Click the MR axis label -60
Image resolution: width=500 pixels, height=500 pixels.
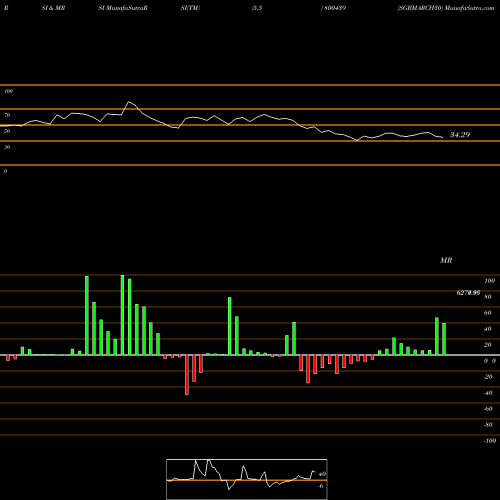point(488,409)
